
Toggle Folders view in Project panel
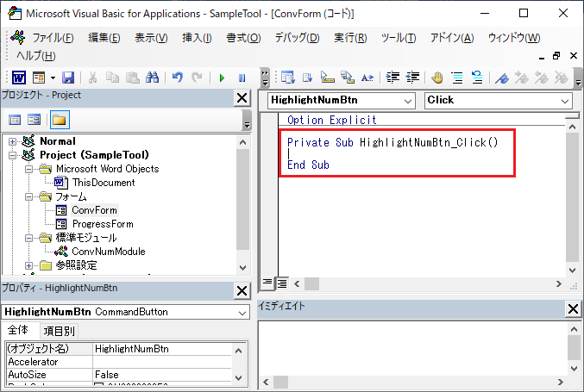tap(60, 120)
